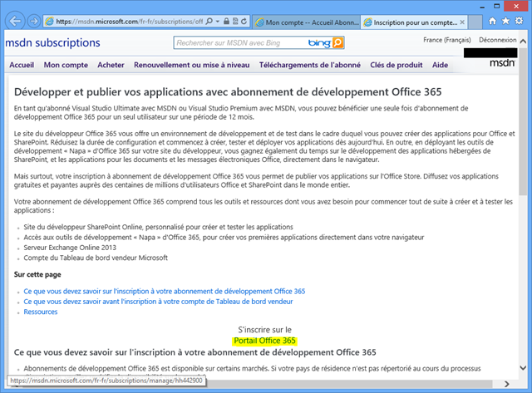This screenshot has height=393, width=532.
Task: Click the msdn logo at right
Action: click(502, 63)
